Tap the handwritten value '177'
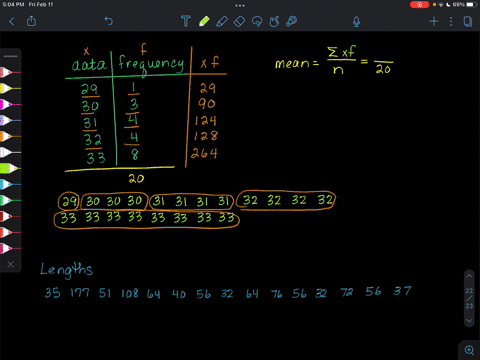The height and width of the screenshot is (360, 480). click(x=80, y=293)
